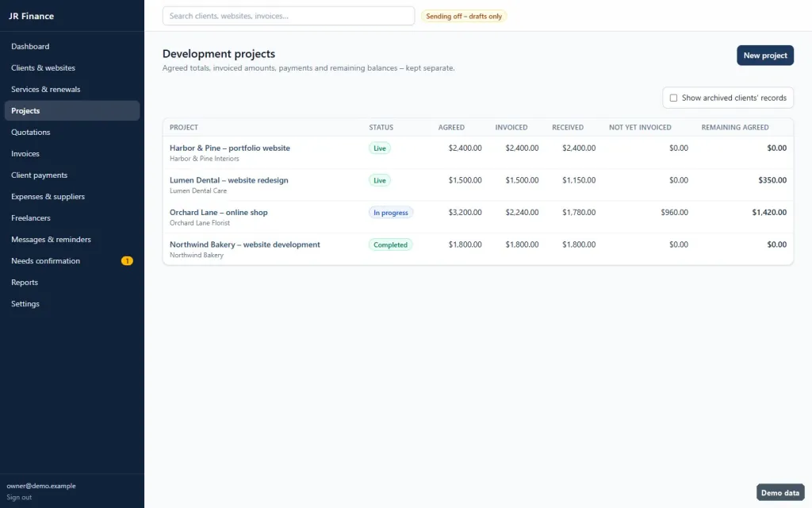Open Lumen Dental – website redesign project
812x508 pixels.
tap(229, 180)
